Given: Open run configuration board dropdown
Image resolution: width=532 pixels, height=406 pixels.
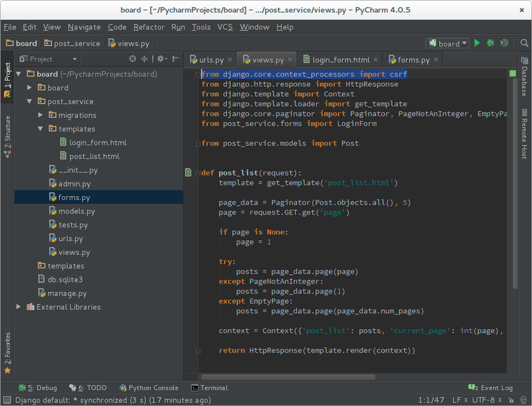Looking at the screenshot, I should (x=448, y=43).
